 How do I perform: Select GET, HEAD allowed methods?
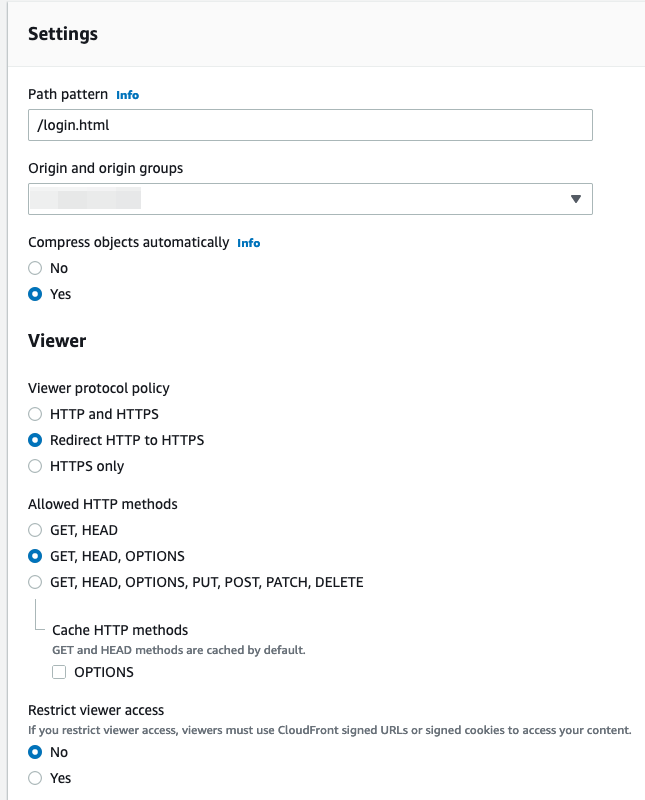coord(36,530)
